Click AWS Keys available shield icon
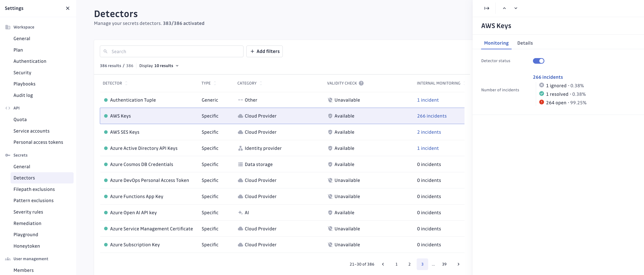Screen dimensions: 644x275 (x=330, y=116)
